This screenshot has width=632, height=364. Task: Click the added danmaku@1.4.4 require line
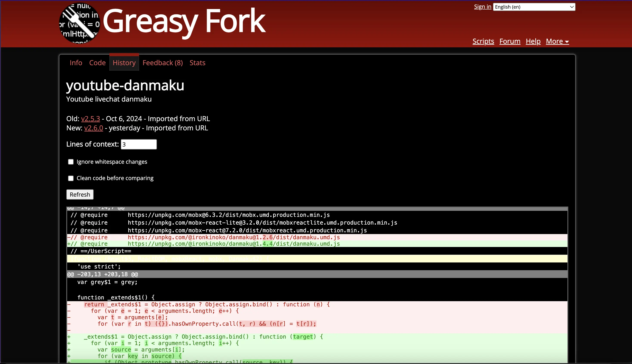click(x=317, y=244)
